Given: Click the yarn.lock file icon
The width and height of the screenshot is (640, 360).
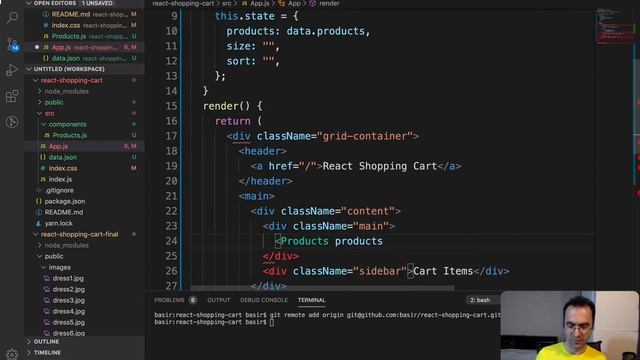Looking at the screenshot, I should point(38,223).
